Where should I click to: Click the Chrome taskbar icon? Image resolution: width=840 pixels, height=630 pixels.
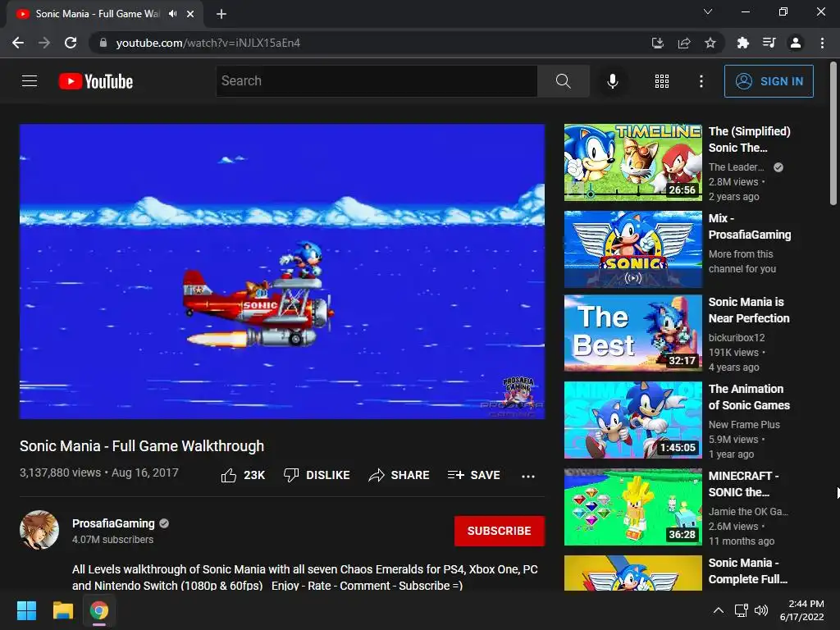click(x=99, y=610)
